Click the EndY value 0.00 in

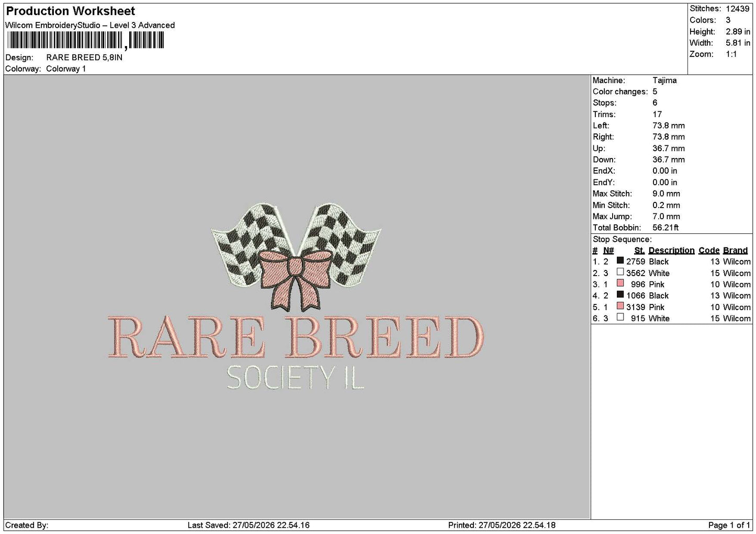665,182
